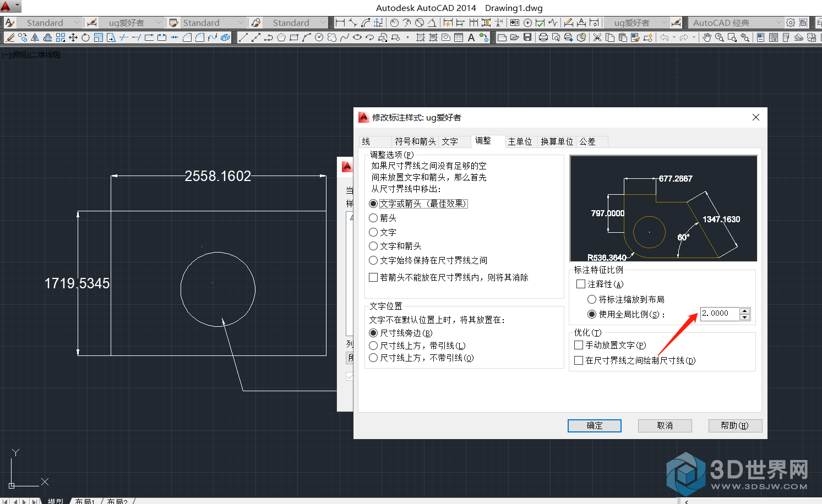Select the Chamfer tool
Viewport: 822px width, 504px height.
point(187,37)
